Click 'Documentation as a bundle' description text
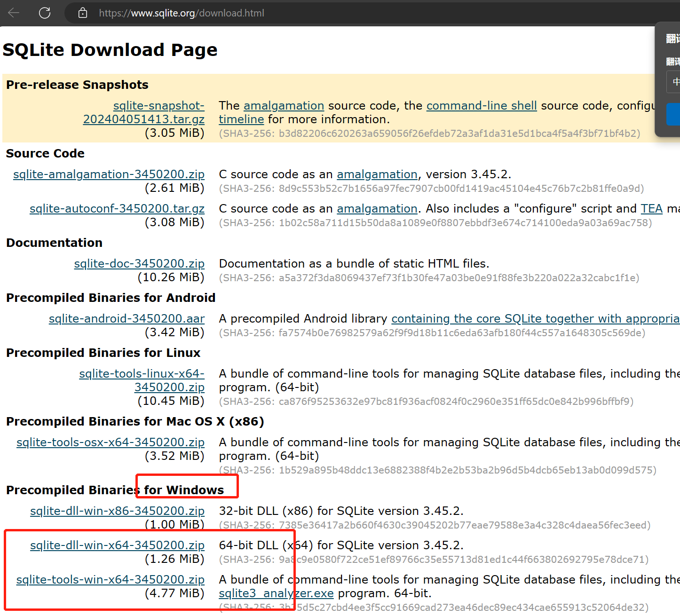 point(354,263)
